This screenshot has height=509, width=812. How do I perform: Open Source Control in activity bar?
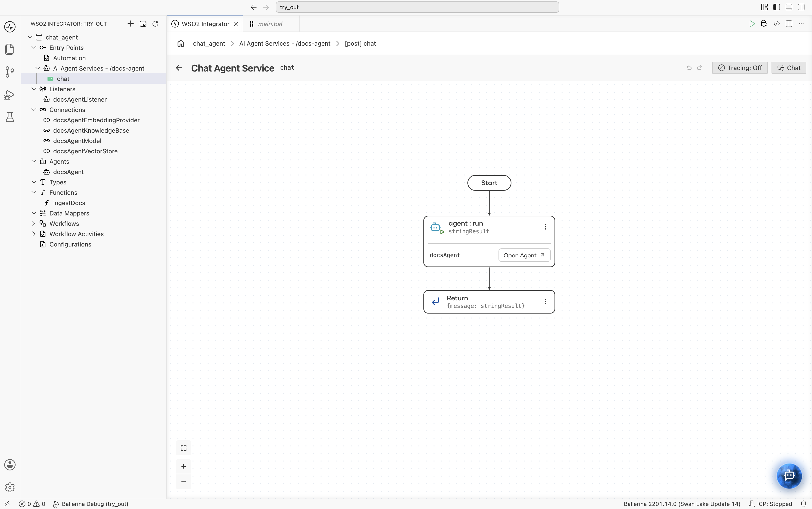[10, 72]
